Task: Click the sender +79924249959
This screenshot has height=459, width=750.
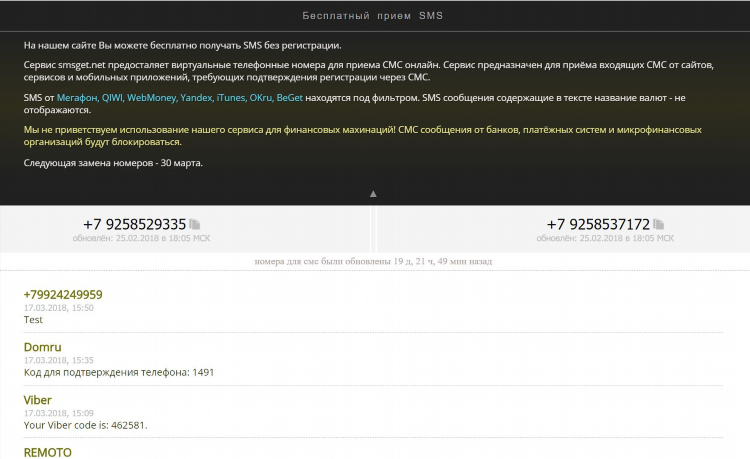Action: tap(63, 295)
